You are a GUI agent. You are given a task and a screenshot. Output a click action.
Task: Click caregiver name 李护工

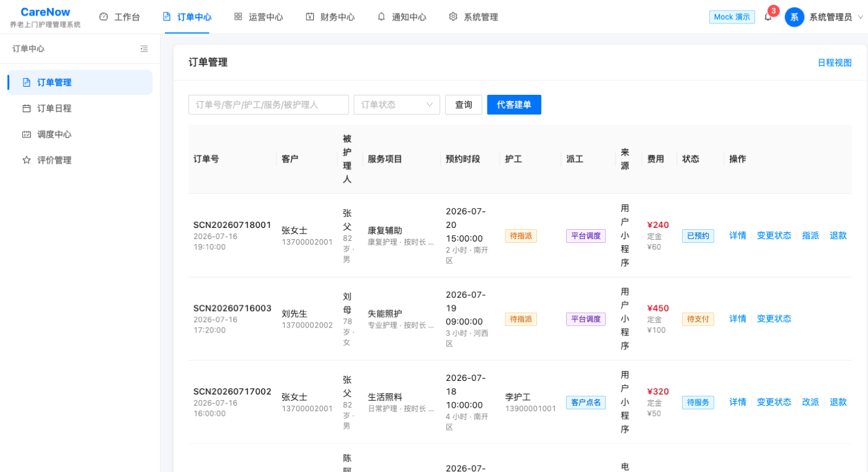tap(518, 397)
